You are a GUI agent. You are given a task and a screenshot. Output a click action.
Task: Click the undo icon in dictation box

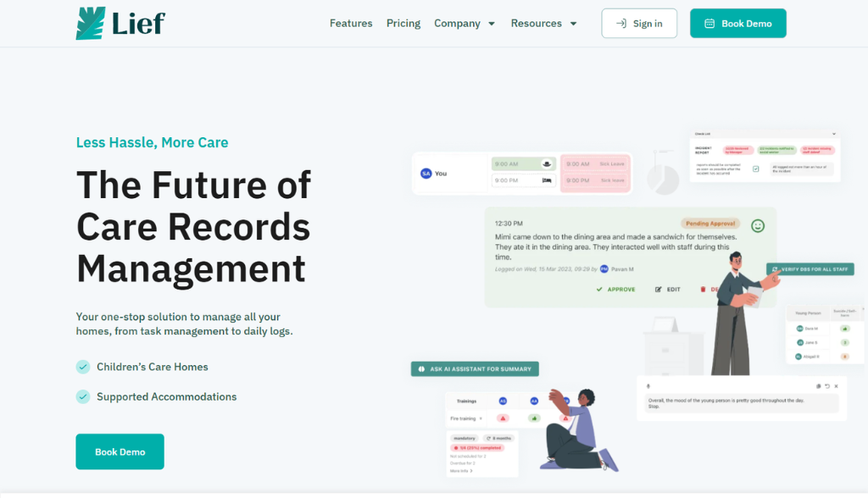(x=826, y=386)
